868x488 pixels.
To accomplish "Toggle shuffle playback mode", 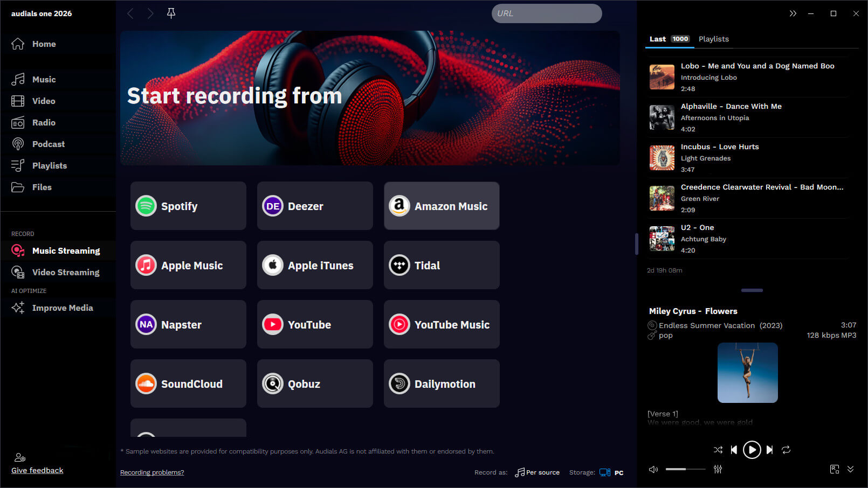I will [x=718, y=450].
